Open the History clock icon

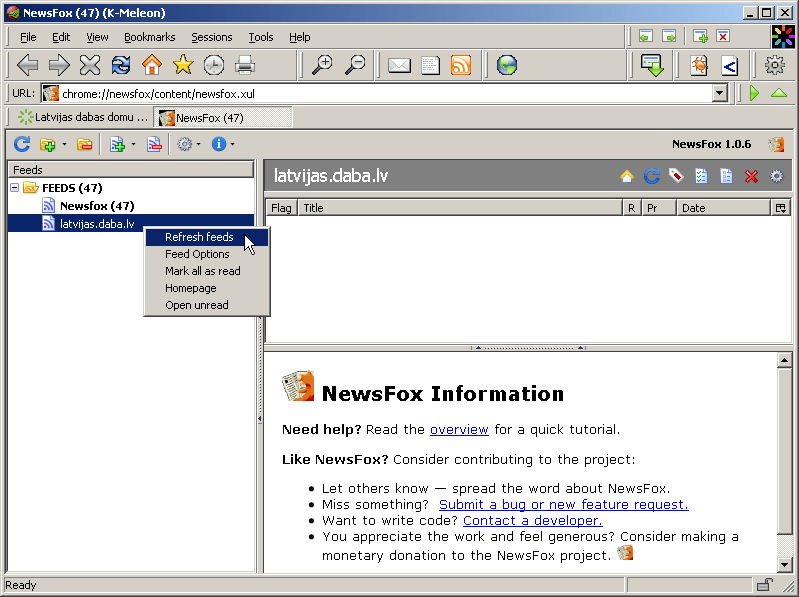pyautogui.click(x=214, y=65)
